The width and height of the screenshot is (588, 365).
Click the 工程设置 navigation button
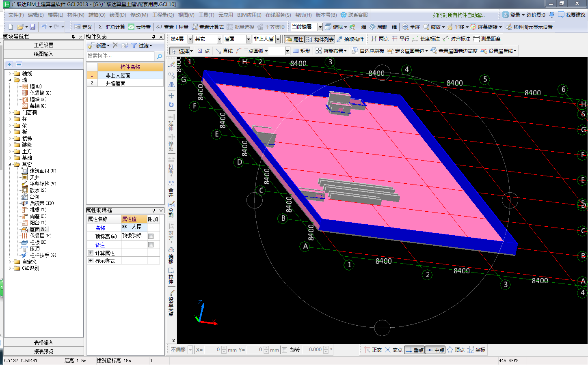43,45
